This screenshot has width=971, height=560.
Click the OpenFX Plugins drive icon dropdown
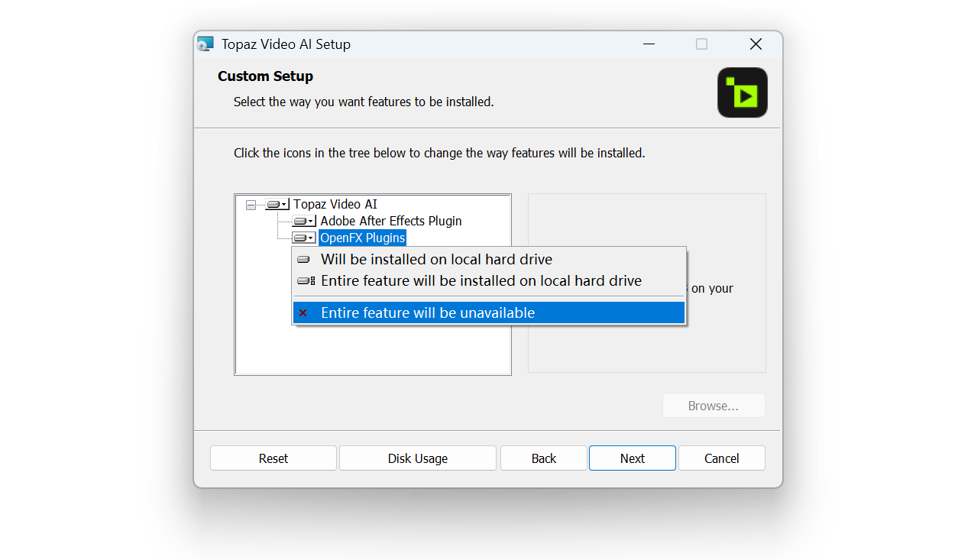pos(303,238)
